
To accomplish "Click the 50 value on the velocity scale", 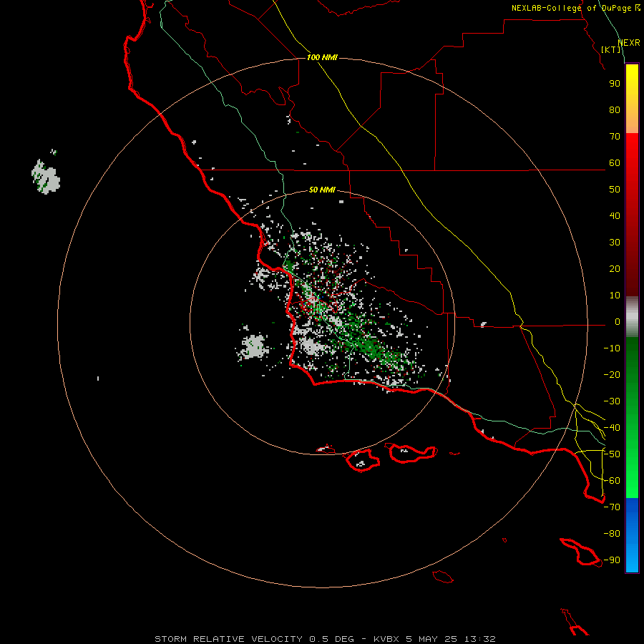I will click(x=615, y=190).
